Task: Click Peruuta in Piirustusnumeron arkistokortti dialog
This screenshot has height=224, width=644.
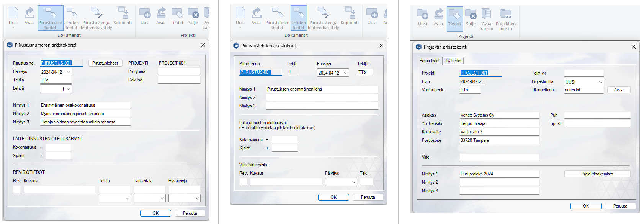Action: click(190, 213)
